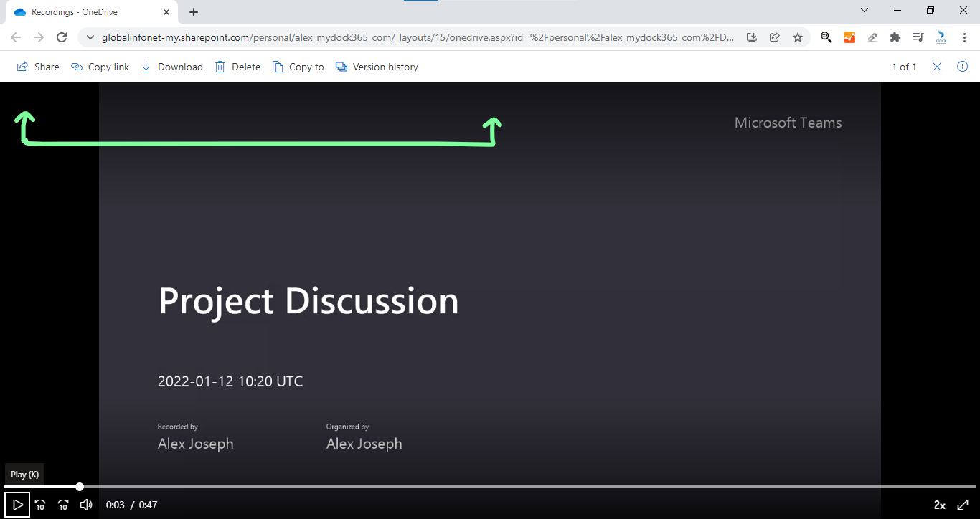Screen dimensions: 980x519
Task: Open site information dropdown in address bar
Action: 90,37
